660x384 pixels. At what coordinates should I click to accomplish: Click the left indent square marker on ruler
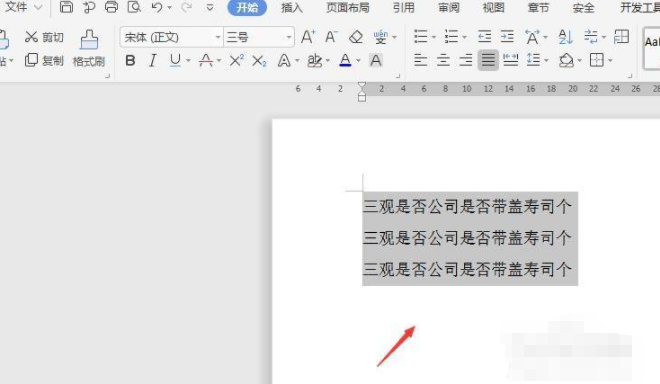pos(362,99)
